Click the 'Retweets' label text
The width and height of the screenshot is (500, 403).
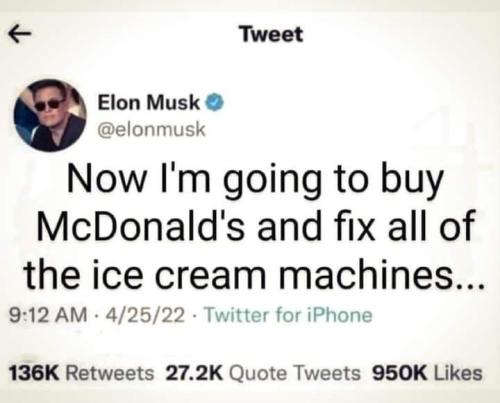click(x=110, y=373)
